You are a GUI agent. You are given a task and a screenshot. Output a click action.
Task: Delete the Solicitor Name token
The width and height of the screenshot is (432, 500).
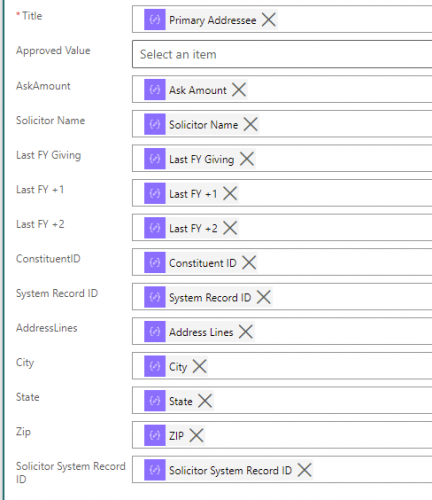coord(250,124)
